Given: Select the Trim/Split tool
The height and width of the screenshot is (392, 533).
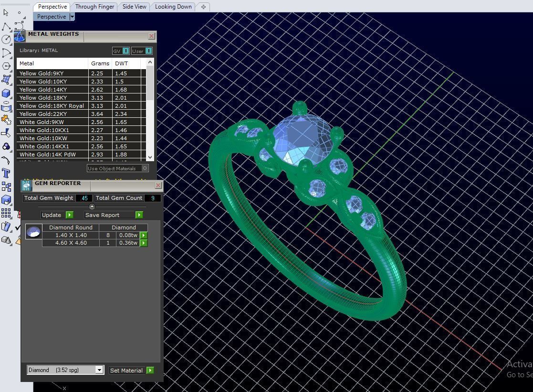Looking at the screenshot, I should tap(6, 133).
